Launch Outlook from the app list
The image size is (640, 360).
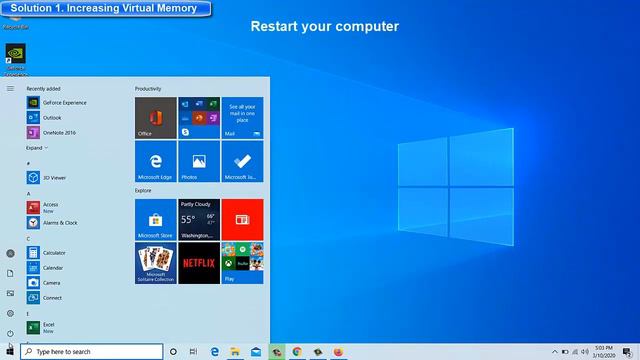[44, 118]
